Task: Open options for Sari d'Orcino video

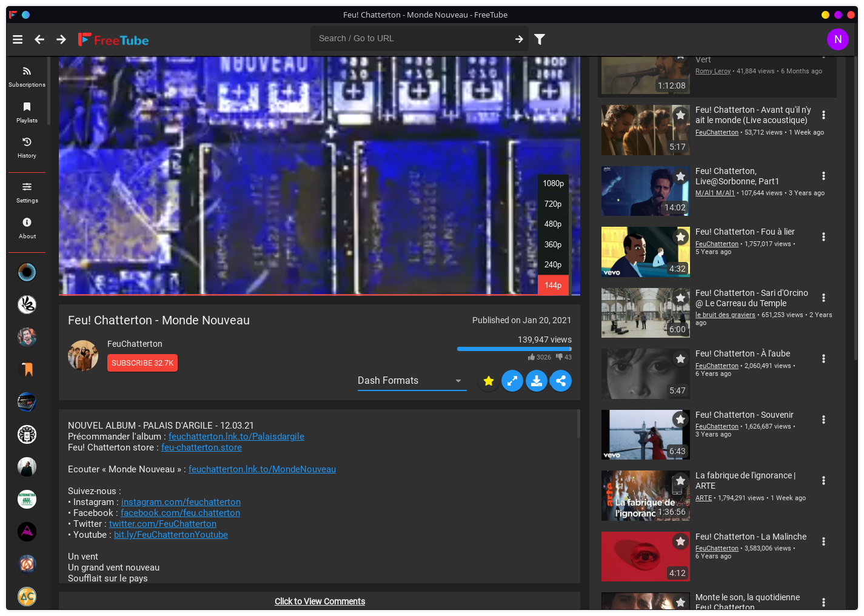Action: [823, 298]
